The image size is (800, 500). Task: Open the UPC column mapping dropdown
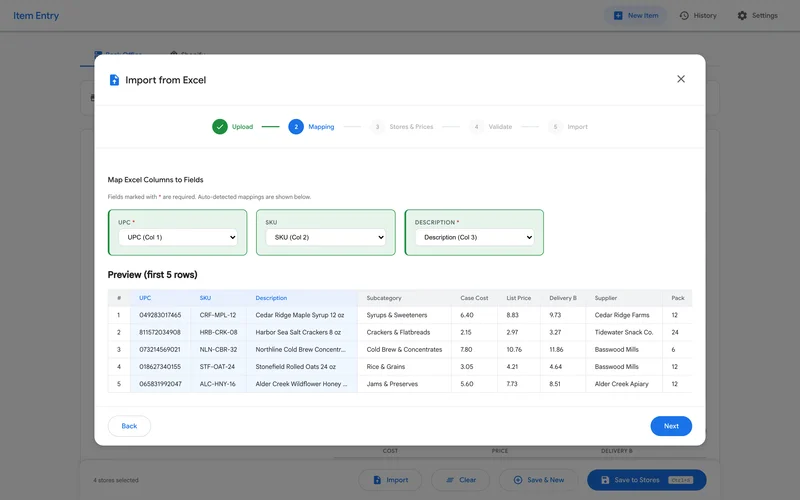point(178,237)
